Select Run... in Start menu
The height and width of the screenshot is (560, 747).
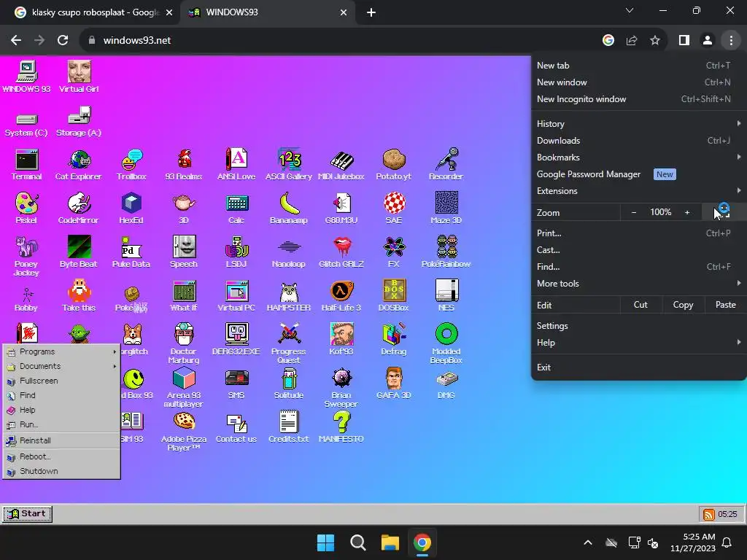(x=61, y=424)
